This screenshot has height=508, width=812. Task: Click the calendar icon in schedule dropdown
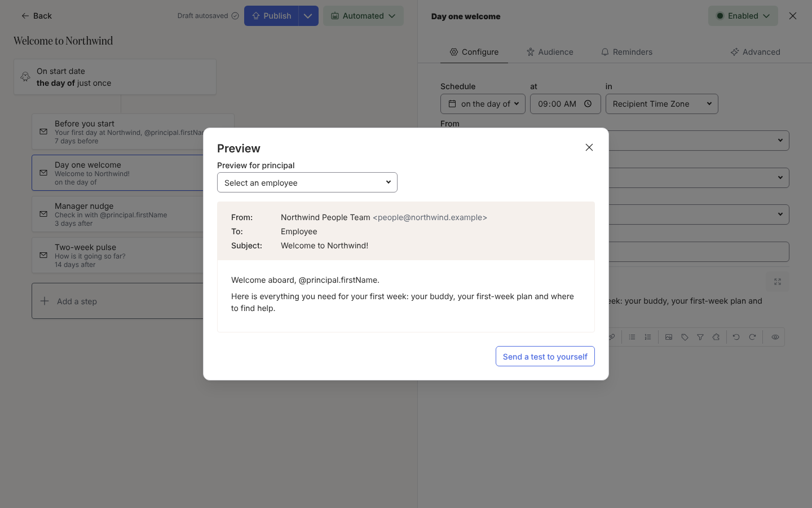(452, 104)
